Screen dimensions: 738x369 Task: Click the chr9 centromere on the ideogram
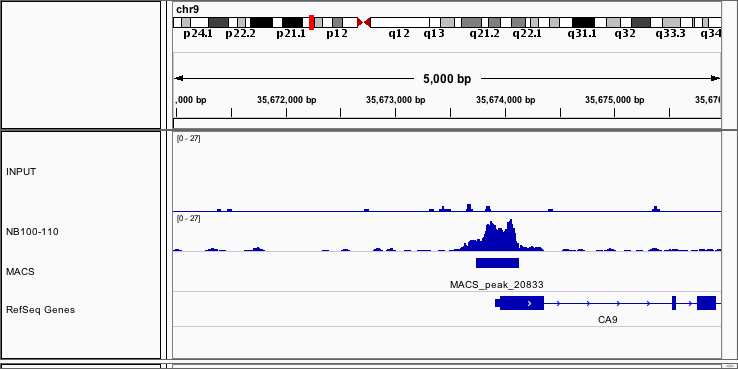click(x=364, y=22)
